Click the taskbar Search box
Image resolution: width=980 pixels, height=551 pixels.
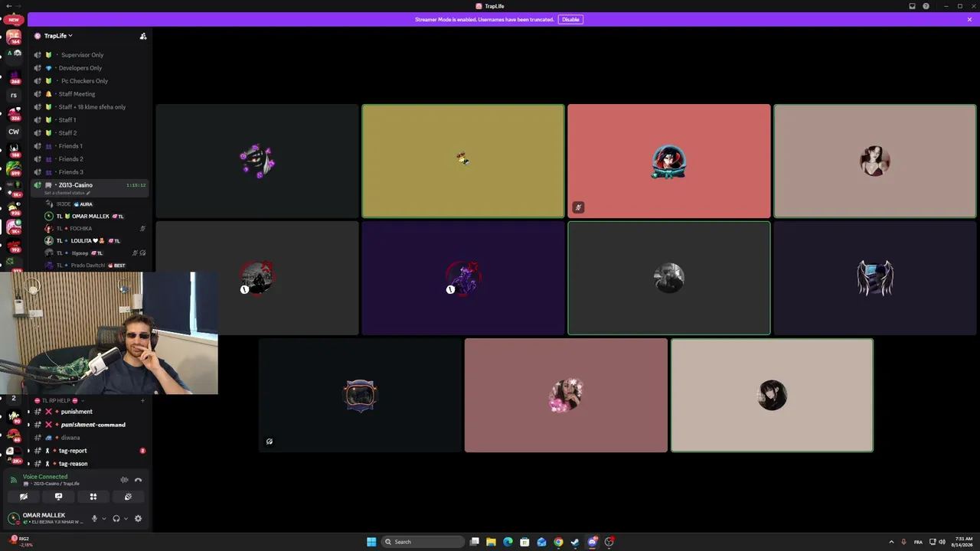(423, 542)
